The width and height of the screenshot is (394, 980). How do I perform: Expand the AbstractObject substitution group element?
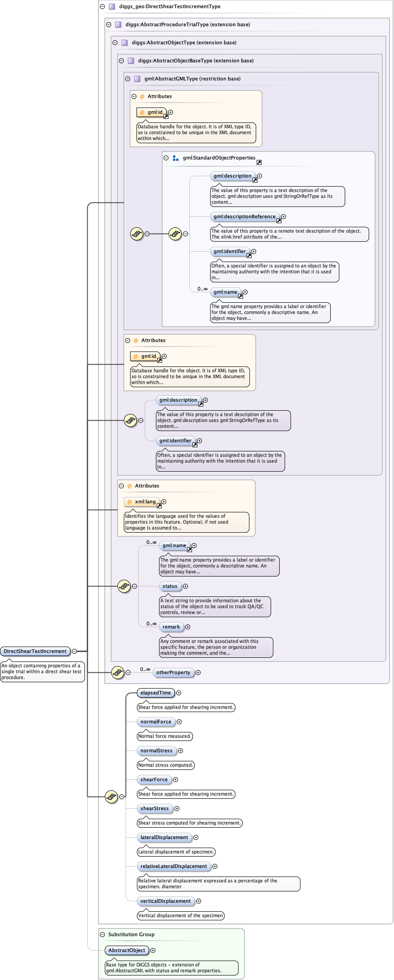point(153,950)
